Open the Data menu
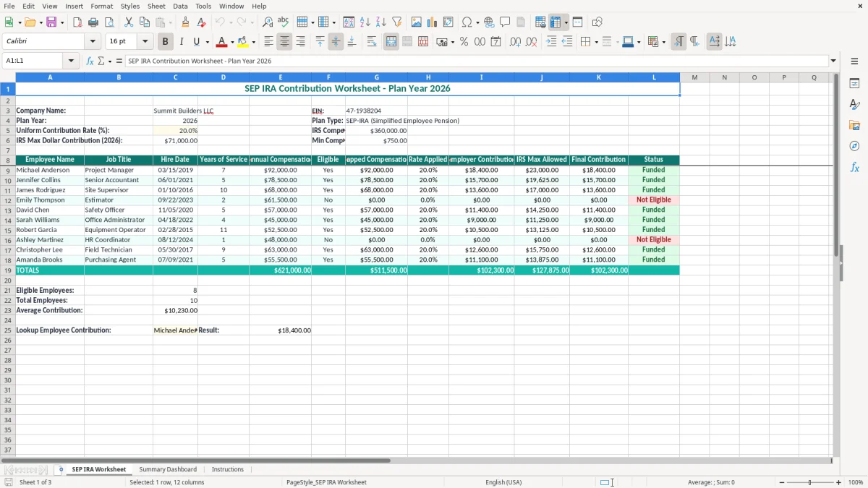Viewport: 868px width, 488px height. 180,6
